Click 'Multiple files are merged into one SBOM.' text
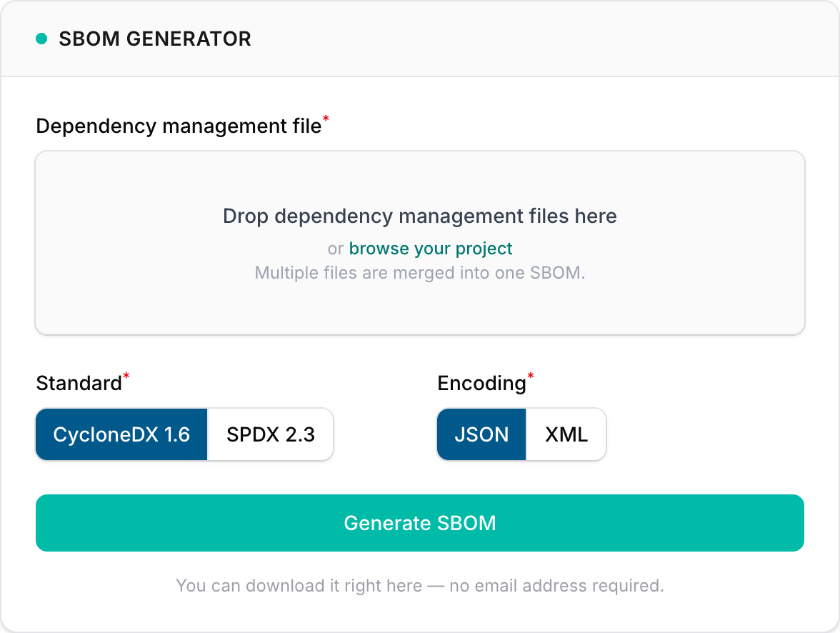The width and height of the screenshot is (840, 633). point(420,273)
